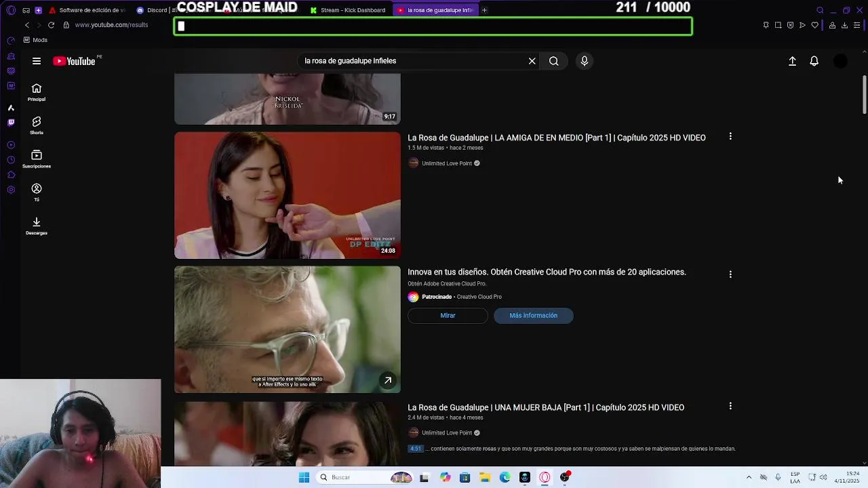Screen dimensions: 868x488
Task: Play the LA AMIGA DE EN MEDIO thumbnail
Action: click(x=288, y=195)
